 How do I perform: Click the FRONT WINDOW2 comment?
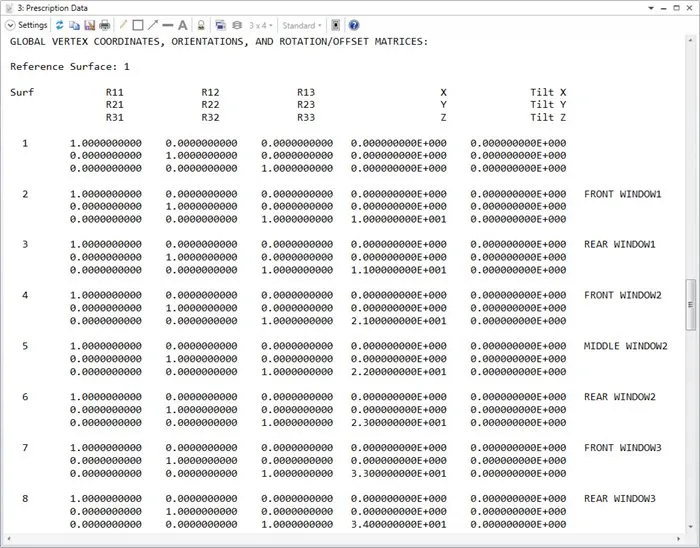(623, 295)
